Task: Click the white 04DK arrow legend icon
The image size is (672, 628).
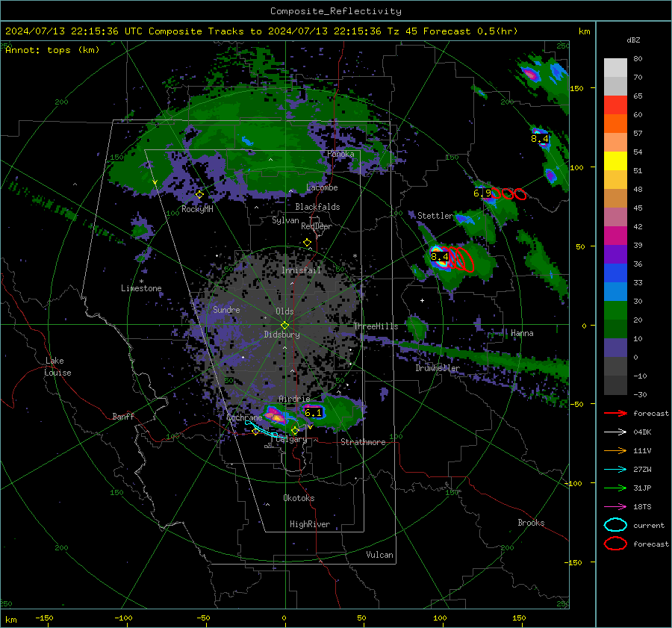Action: (x=615, y=432)
